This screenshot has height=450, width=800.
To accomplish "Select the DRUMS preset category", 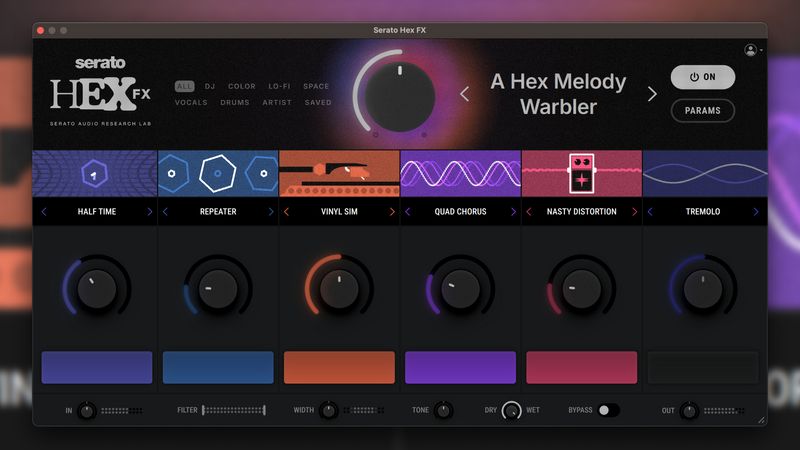I will coord(235,103).
